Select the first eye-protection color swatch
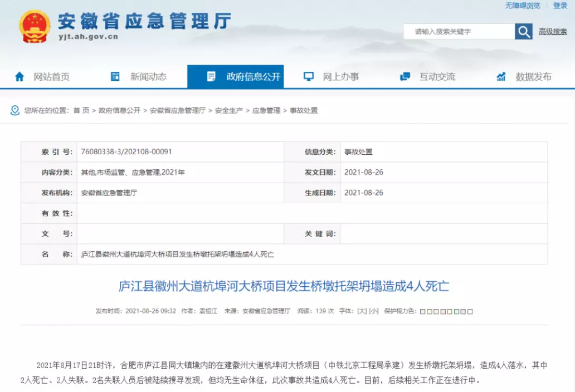The width and height of the screenshot is (575, 392). (422, 312)
